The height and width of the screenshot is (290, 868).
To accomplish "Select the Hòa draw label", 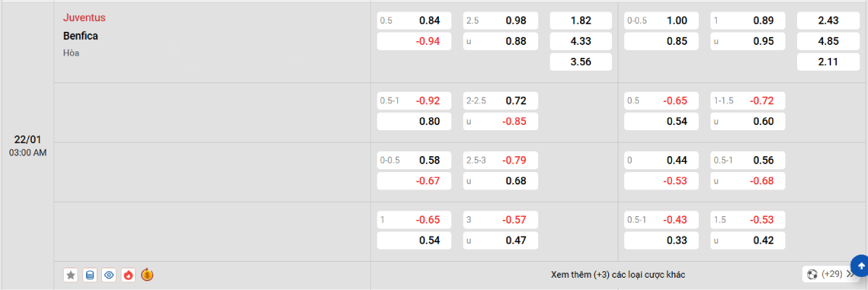I will [71, 53].
